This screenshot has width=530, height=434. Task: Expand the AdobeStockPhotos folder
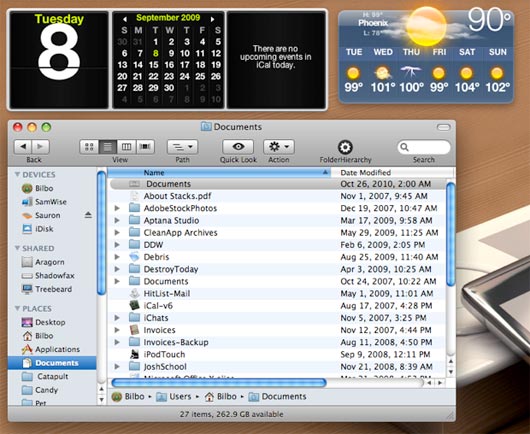[117, 208]
